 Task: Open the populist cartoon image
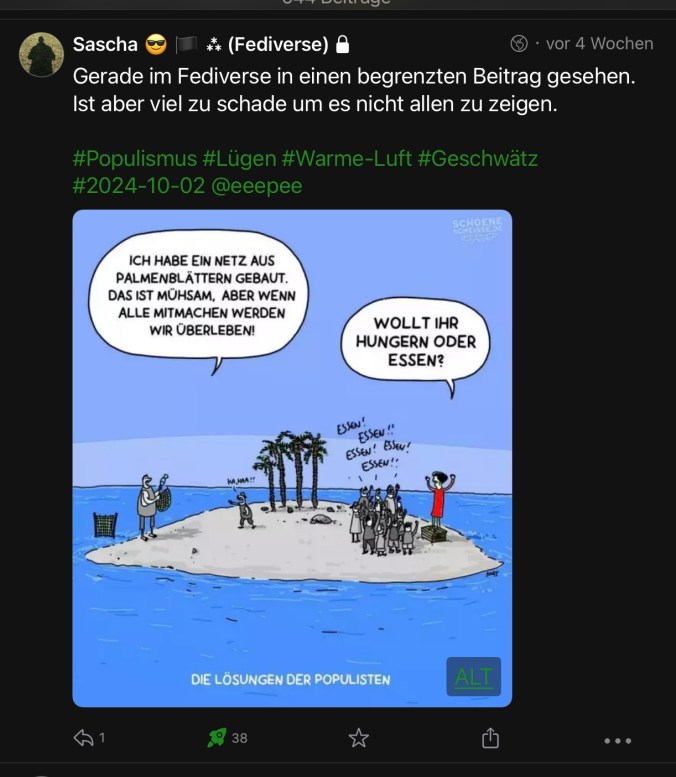click(x=292, y=458)
